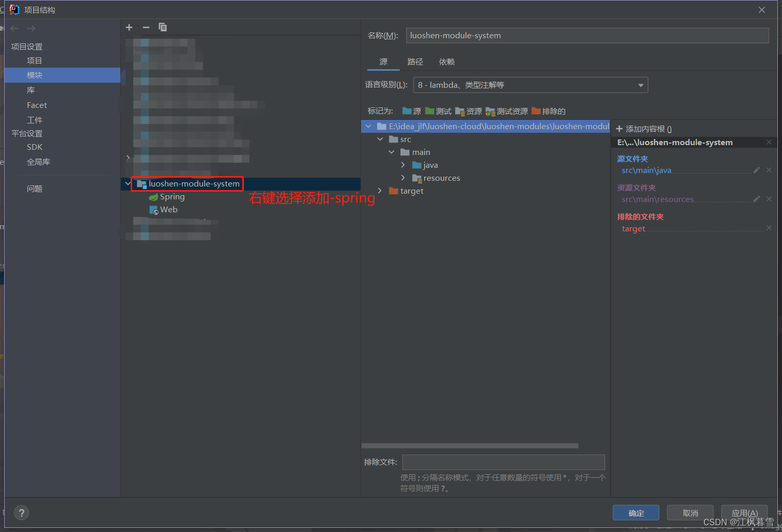
Task: Click the module name input field
Action: pyautogui.click(x=587, y=36)
